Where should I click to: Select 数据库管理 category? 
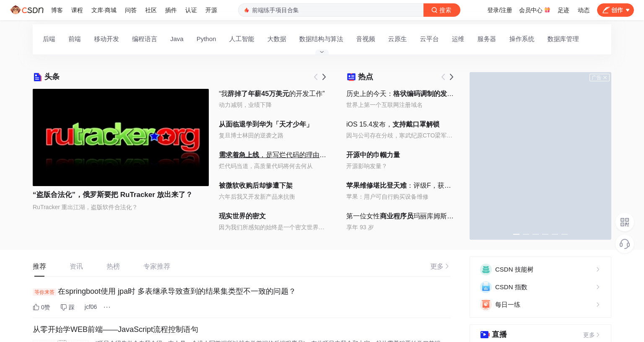click(563, 39)
